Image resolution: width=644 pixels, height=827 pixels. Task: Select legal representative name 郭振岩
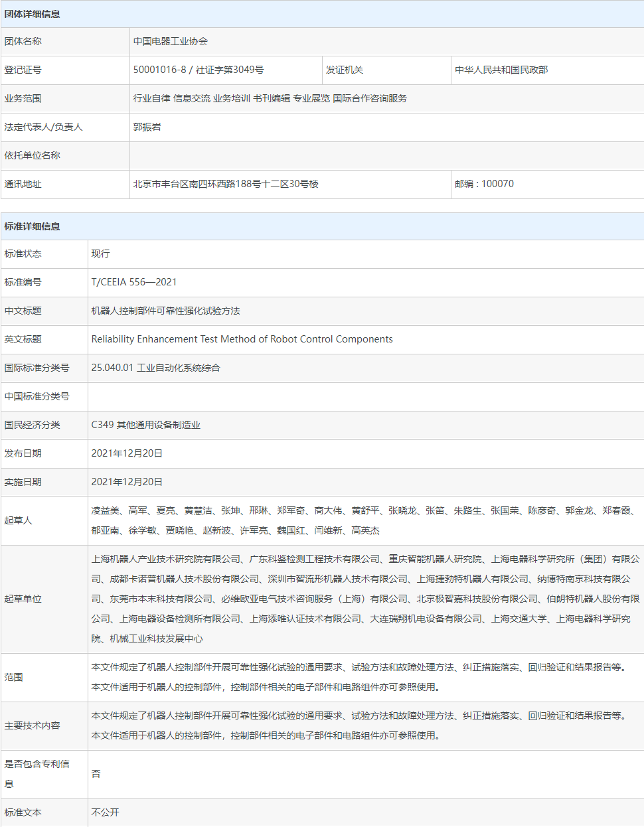[147, 127]
